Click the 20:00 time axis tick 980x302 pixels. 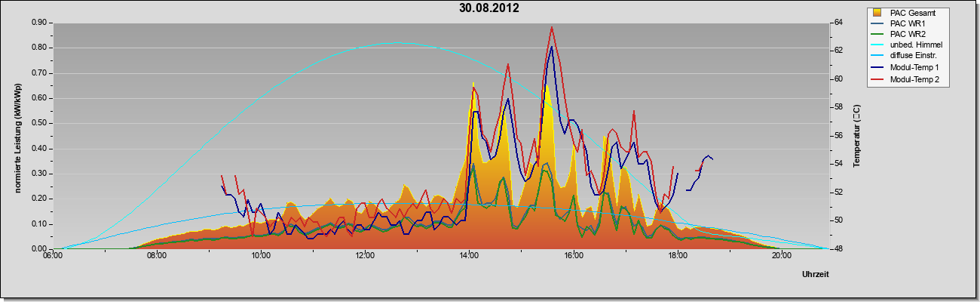point(782,255)
